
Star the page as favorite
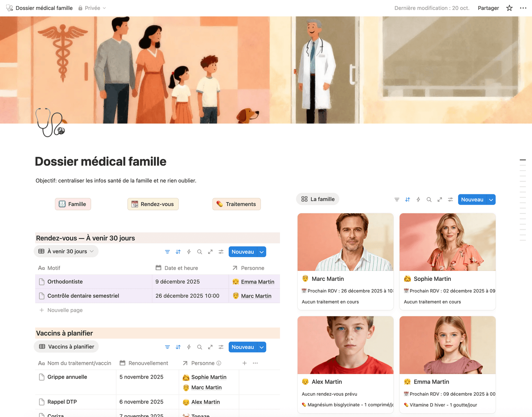click(509, 8)
